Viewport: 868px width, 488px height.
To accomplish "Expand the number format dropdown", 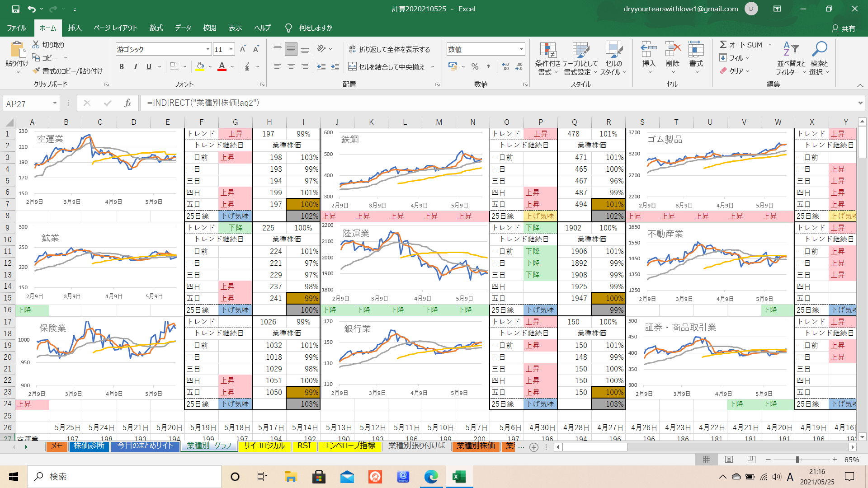I will [x=521, y=49].
